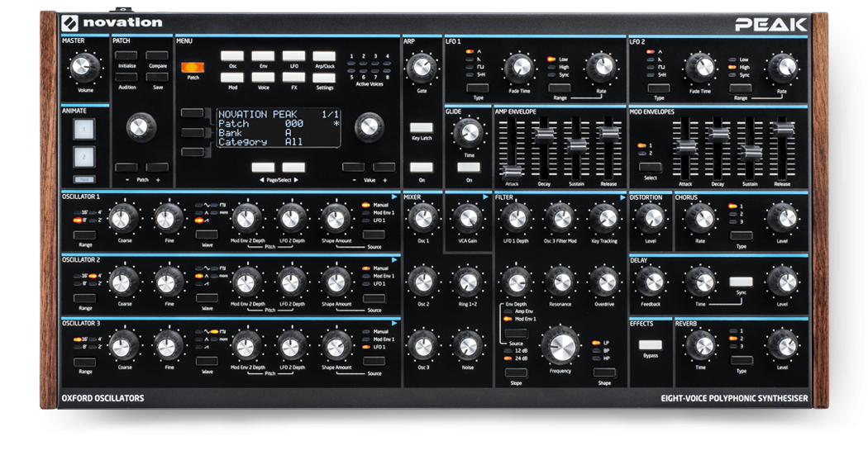Click the Chorus Type button
868x460 pixels.
[742, 235]
